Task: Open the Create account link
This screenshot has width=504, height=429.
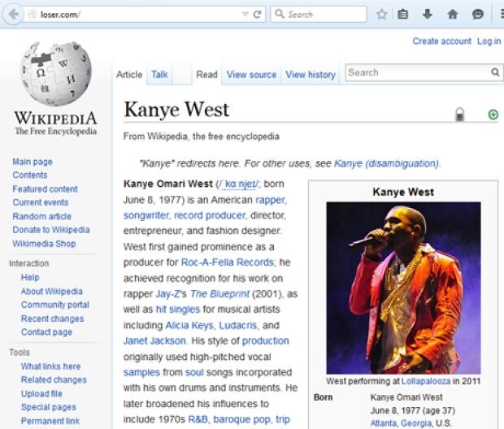Action: click(442, 41)
